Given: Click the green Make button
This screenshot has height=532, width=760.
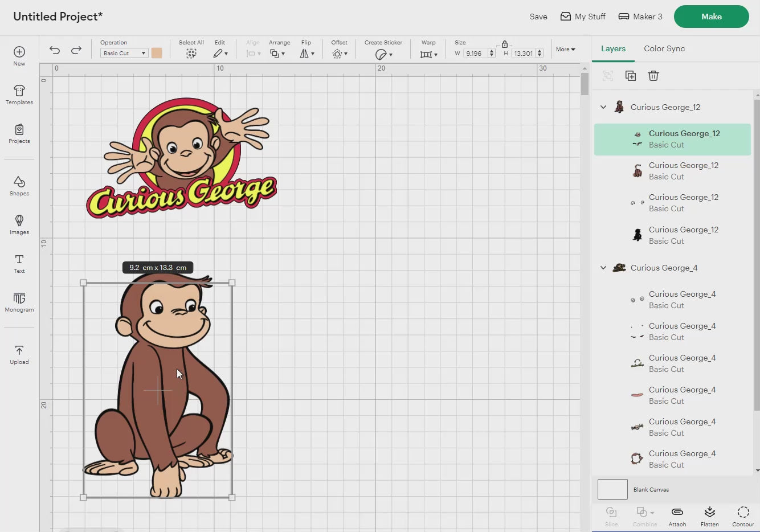Looking at the screenshot, I should point(711,17).
